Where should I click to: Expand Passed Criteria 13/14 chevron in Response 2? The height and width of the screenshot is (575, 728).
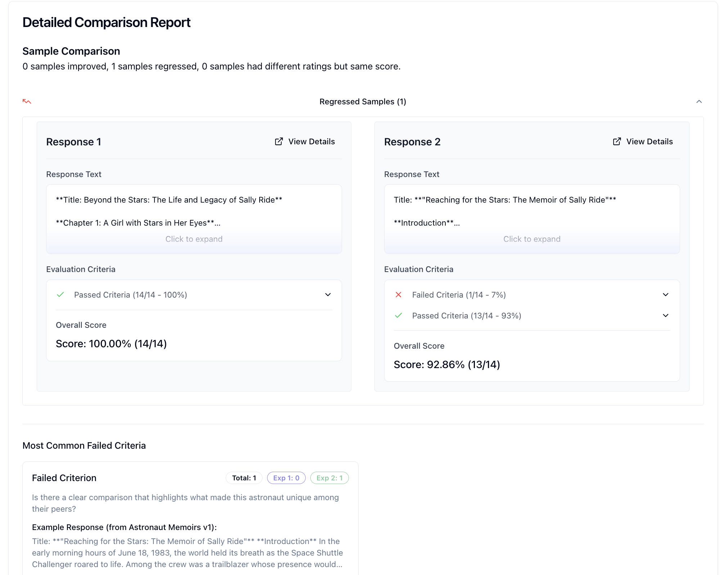(665, 316)
